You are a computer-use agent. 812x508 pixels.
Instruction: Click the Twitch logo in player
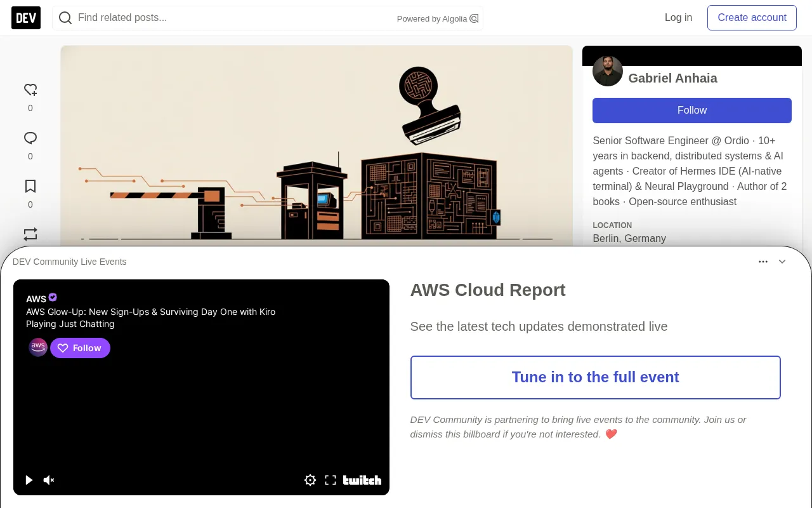point(362,480)
